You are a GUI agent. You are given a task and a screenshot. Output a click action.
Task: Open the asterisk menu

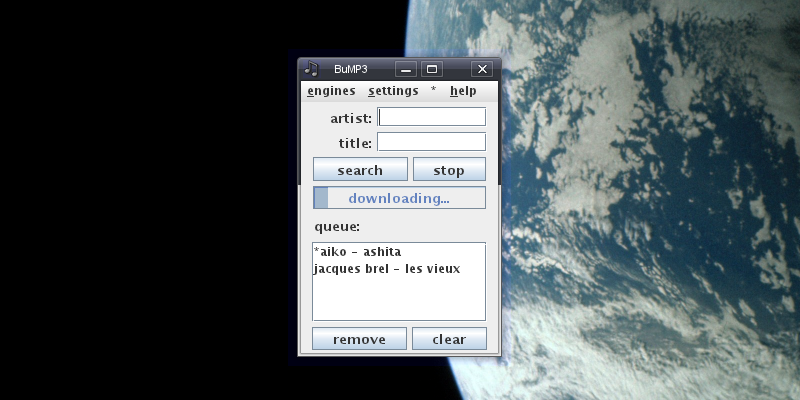click(x=433, y=90)
